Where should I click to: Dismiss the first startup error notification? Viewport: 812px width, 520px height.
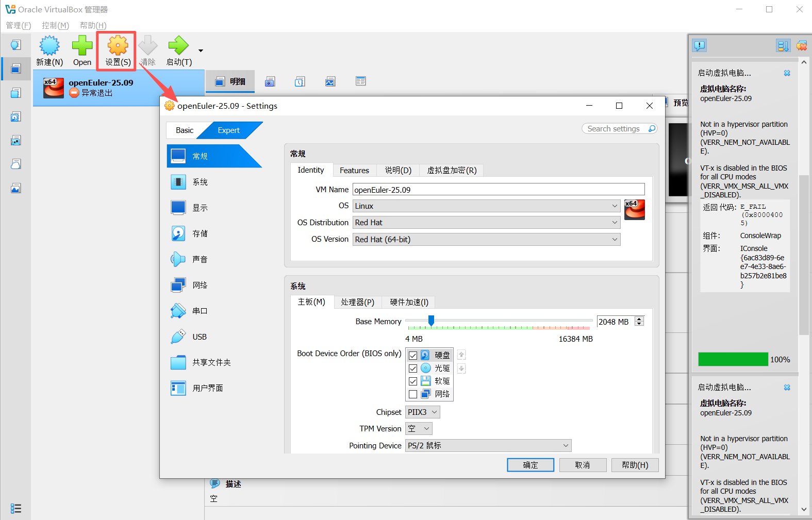pyautogui.click(x=787, y=73)
